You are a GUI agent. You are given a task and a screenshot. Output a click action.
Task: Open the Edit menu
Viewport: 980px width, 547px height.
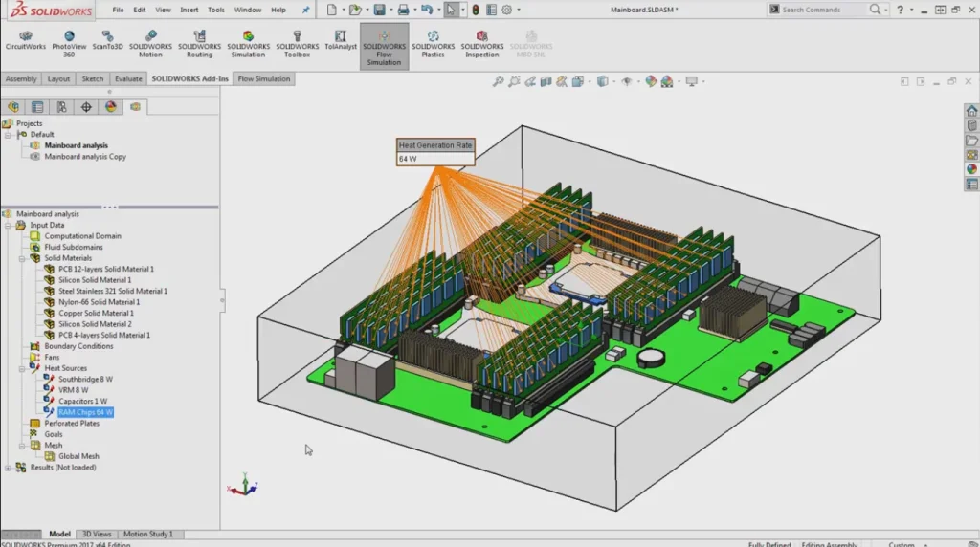140,10
